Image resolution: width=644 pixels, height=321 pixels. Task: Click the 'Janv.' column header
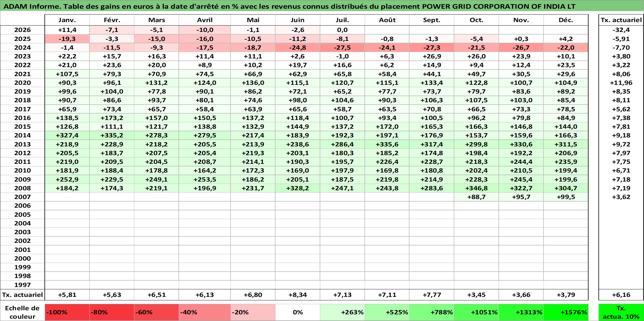click(x=67, y=20)
